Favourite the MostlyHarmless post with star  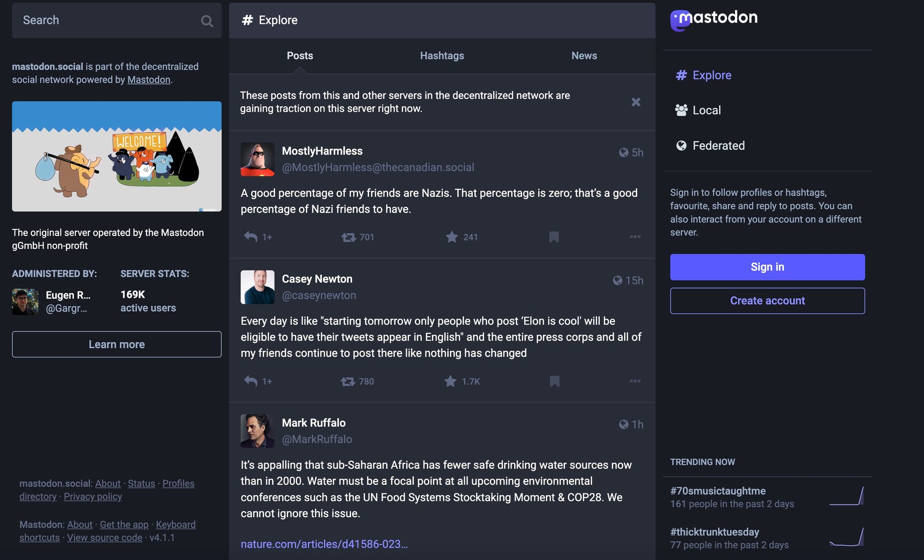coord(451,237)
